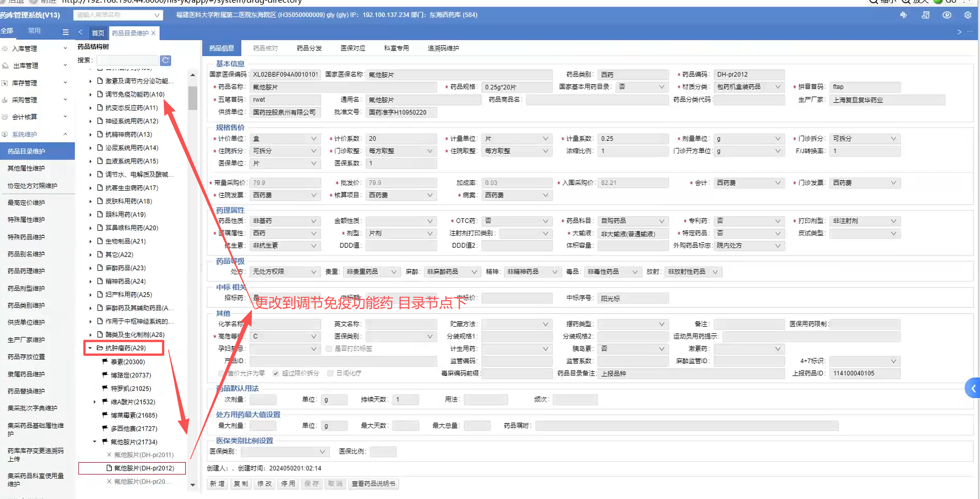Click the search refresh icon in drug tree
The height and width of the screenshot is (499, 980).
pyautogui.click(x=165, y=60)
